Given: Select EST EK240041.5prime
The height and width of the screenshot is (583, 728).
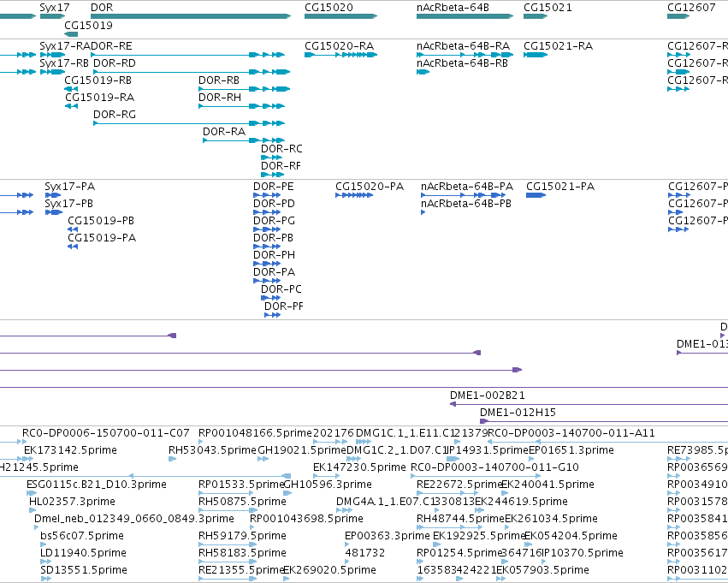Looking at the screenshot, I should (547, 485).
